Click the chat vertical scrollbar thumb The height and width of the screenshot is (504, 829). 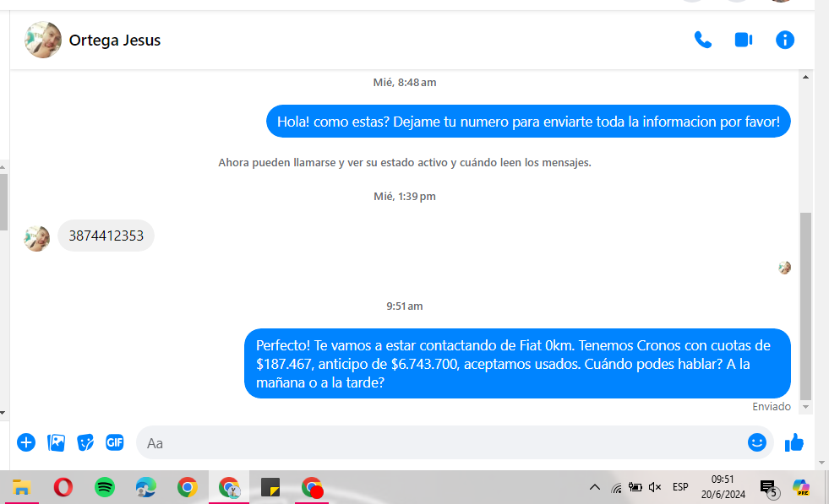coord(805,306)
